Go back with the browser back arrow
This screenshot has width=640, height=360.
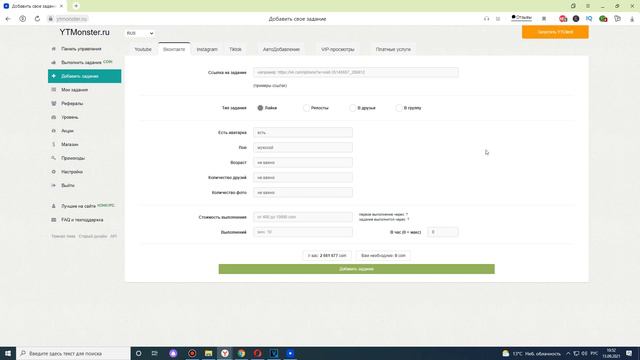(8, 19)
